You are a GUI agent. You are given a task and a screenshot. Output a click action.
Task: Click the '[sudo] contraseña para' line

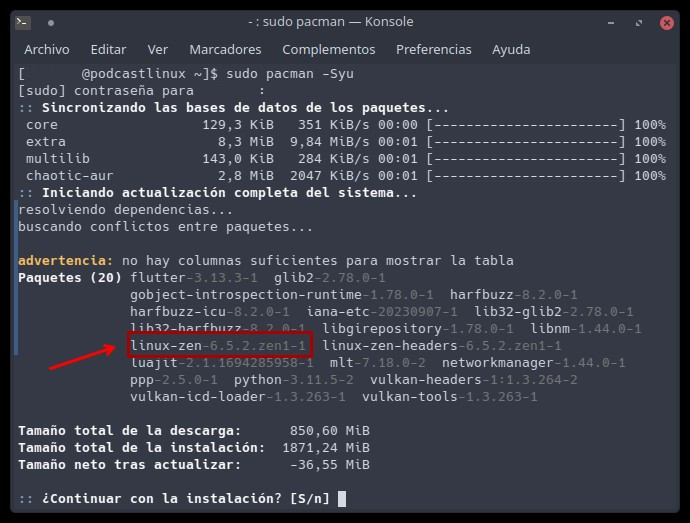106,91
